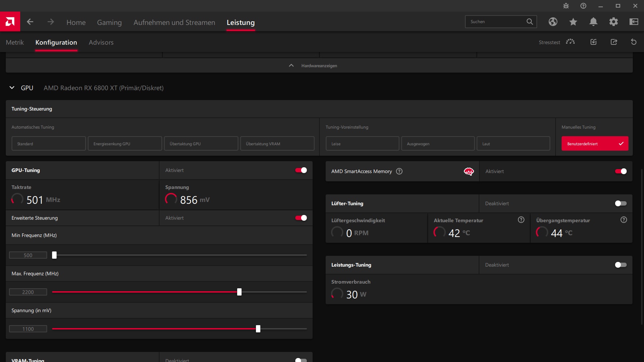Switch to the Metrik subtab
This screenshot has width=644, height=362.
pos(15,42)
